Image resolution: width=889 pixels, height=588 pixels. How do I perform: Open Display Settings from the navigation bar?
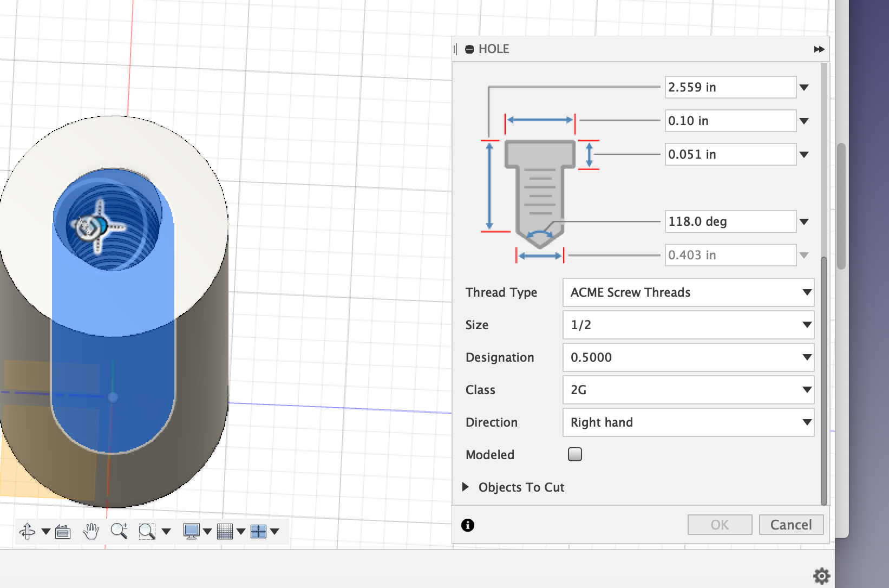point(193,531)
